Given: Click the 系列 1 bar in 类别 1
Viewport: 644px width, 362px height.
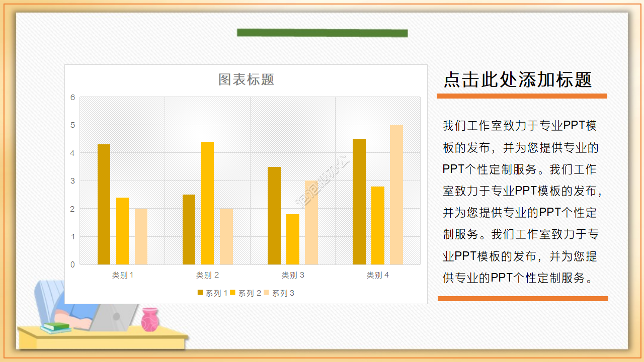Looking at the screenshot, I should [x=104, y=204].
